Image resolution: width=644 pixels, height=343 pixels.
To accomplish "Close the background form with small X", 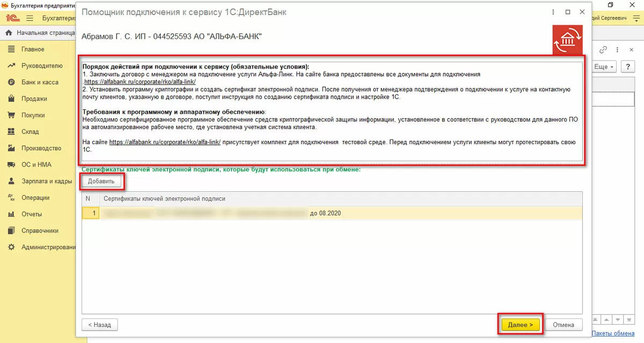I will click(631, 49).
